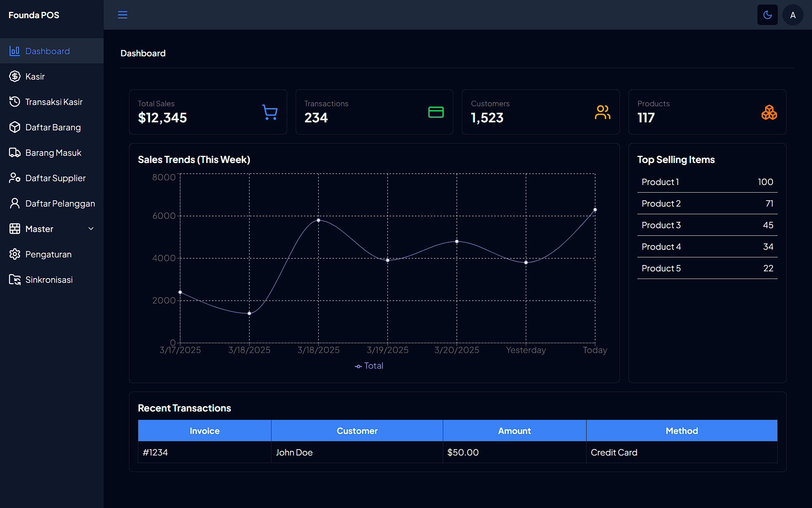The height and width of the screenshot is (508, 812).
Task: Click the Barang Masuk truck icon
Action: point(15,152)
